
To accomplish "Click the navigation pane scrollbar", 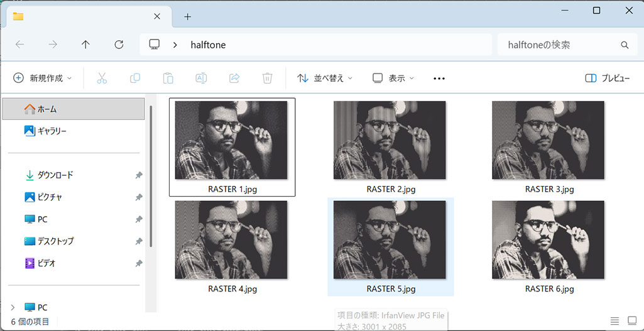I will [151, 176].
